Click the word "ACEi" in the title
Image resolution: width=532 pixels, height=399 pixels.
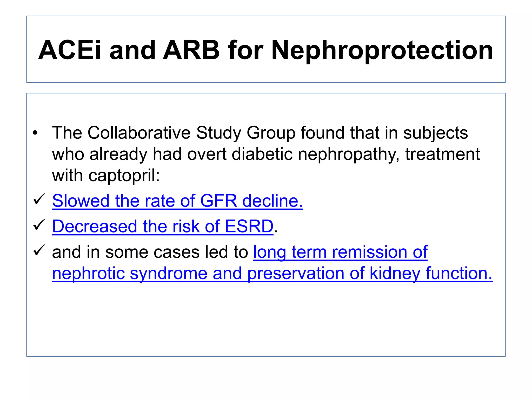pos(69,50)
